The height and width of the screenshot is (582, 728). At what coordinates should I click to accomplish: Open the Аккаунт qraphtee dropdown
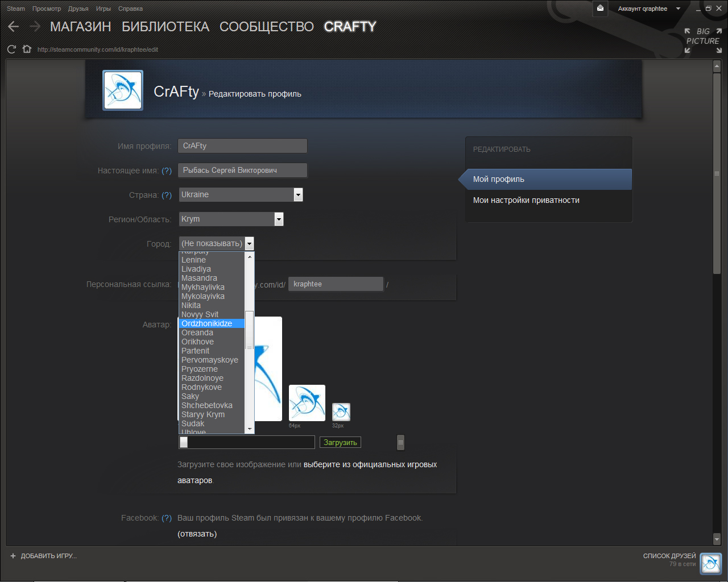tap(649, 9)
